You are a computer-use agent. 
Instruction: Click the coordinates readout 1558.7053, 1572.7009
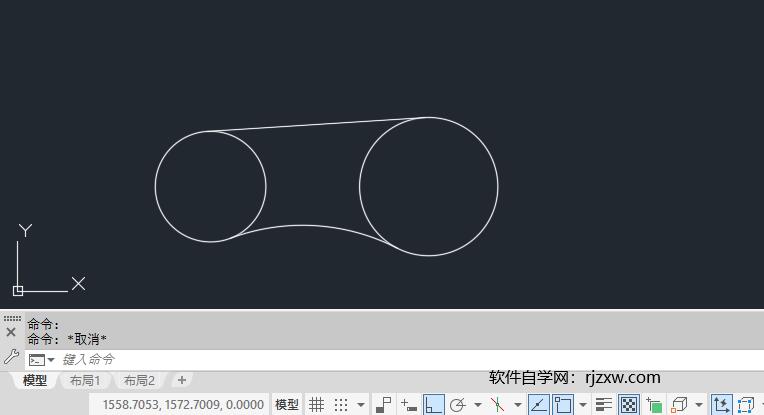tap(183, 405)
